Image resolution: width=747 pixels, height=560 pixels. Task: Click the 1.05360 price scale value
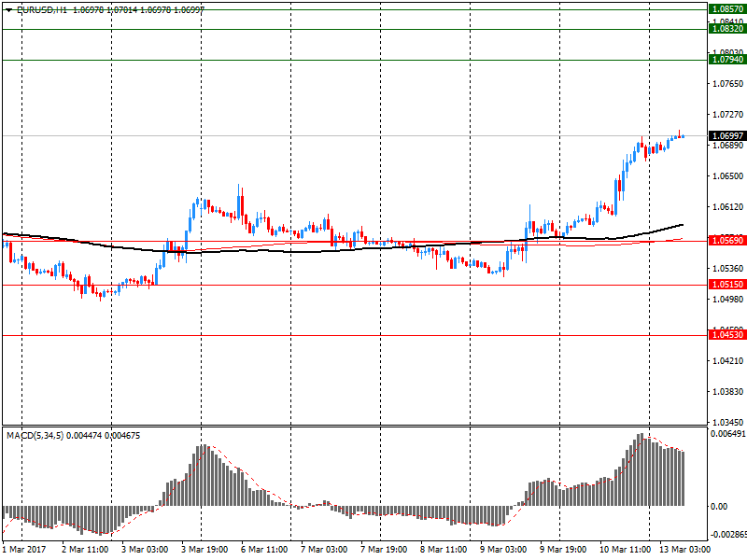[x=727, y=269]
